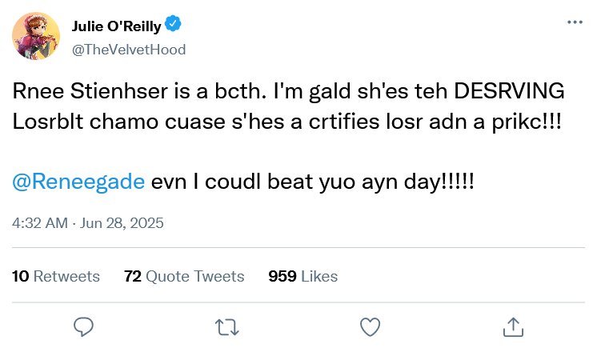Open the @Reneegade mention link
597x364 pixels.
(x=78, y=181)
